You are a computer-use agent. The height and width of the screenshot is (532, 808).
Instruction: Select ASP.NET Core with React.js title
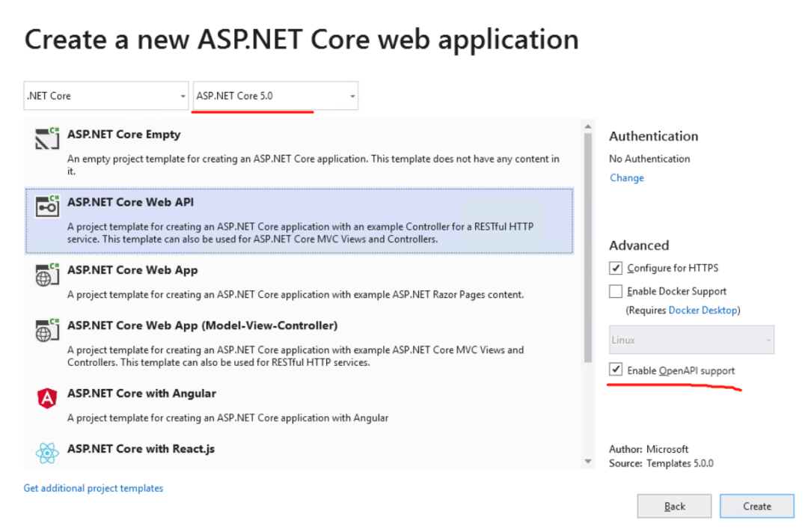141,449
